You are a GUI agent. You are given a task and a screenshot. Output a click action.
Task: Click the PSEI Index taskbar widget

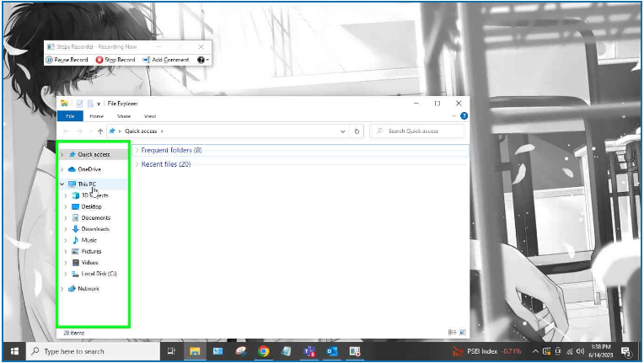[487, 351]
